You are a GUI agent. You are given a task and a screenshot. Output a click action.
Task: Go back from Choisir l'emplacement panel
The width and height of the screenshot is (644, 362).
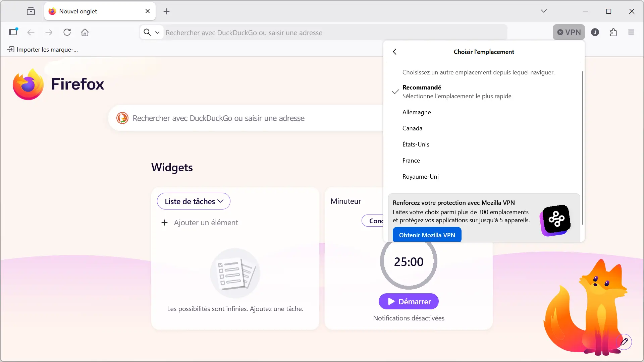coord(395,52)
